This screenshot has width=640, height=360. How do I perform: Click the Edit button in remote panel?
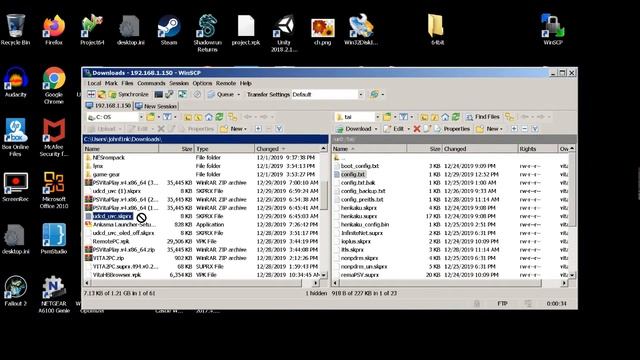coord(393,129)
